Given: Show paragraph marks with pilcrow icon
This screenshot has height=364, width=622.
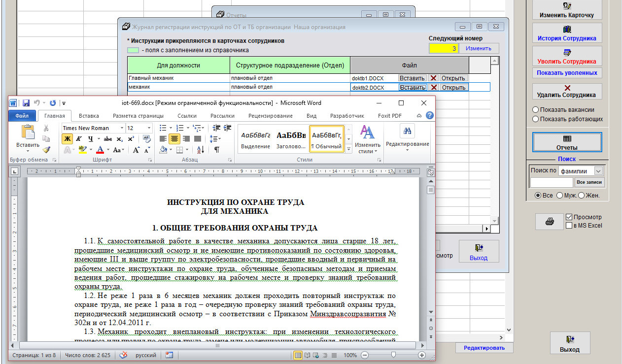Looking at the screenshot, I should [x=216, y=150].
